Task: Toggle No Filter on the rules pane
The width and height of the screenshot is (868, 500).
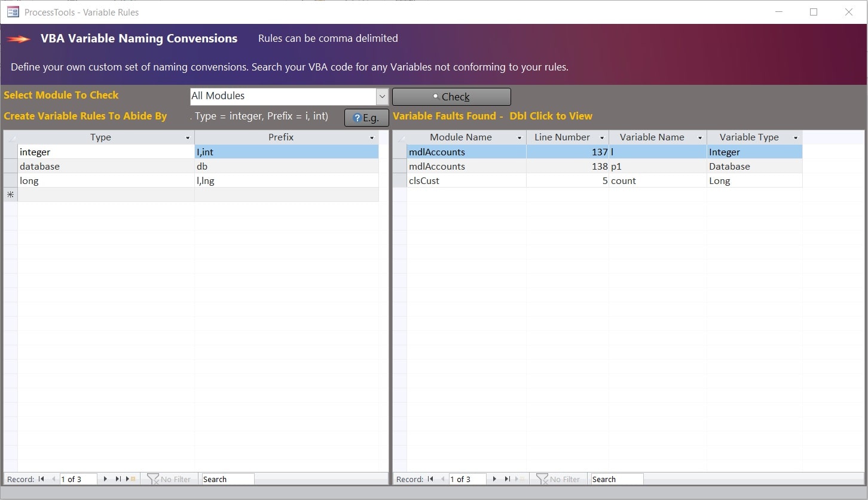Action: coord(169,478)
